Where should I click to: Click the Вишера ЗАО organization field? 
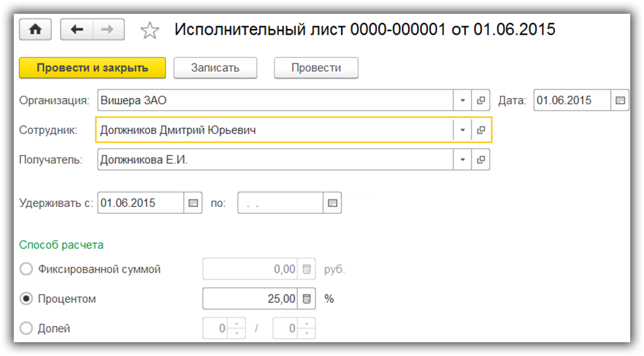pyautogui.click(x=275, y=100)
